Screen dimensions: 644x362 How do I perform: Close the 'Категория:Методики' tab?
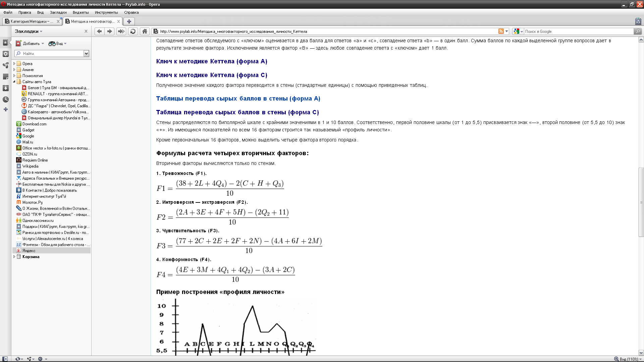point(58,21)
